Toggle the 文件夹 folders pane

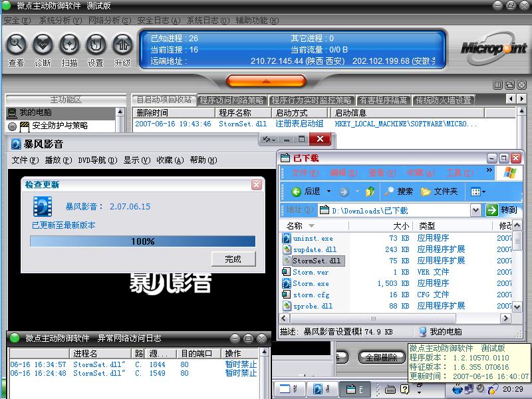(x=439, y=192)
